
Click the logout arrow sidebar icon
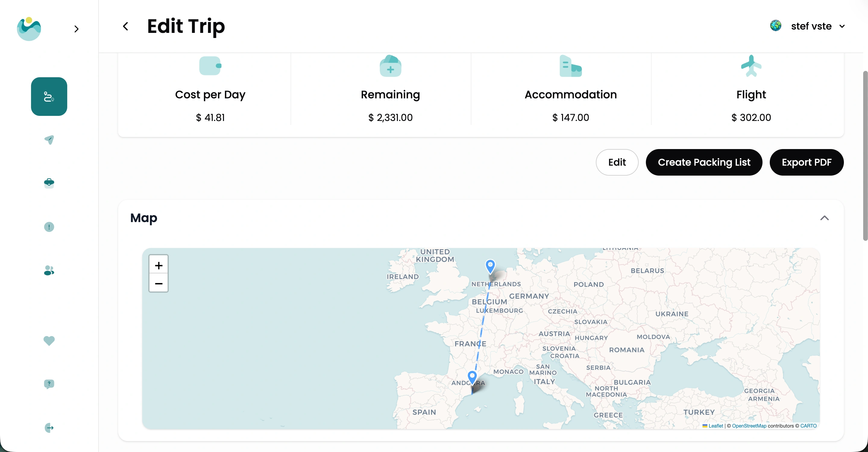click(x=49, y=428)
